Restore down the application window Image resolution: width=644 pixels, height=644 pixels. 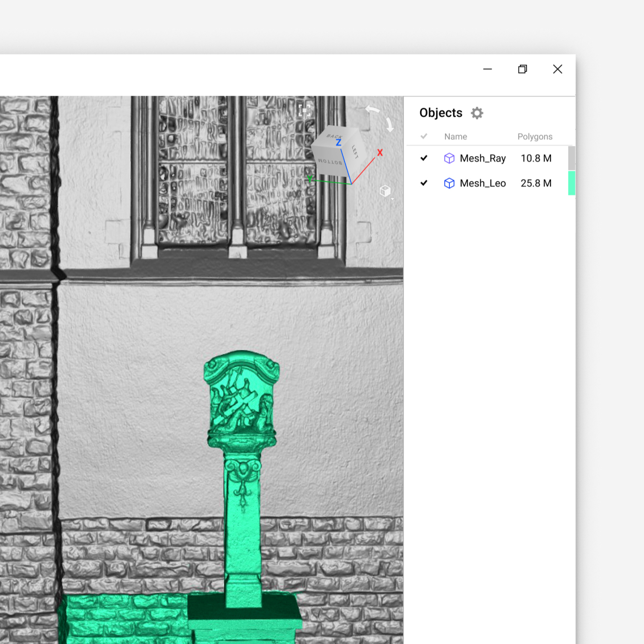pos(522,69)
